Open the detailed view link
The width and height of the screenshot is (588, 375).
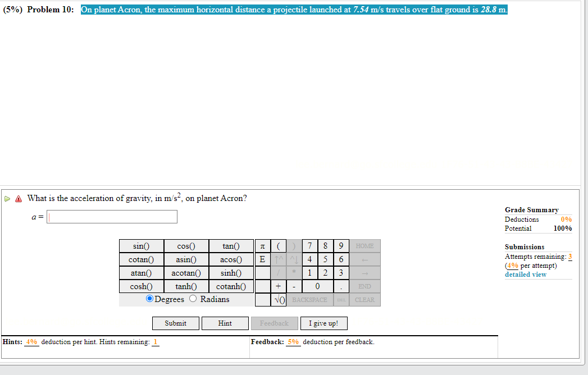point(525,275)
